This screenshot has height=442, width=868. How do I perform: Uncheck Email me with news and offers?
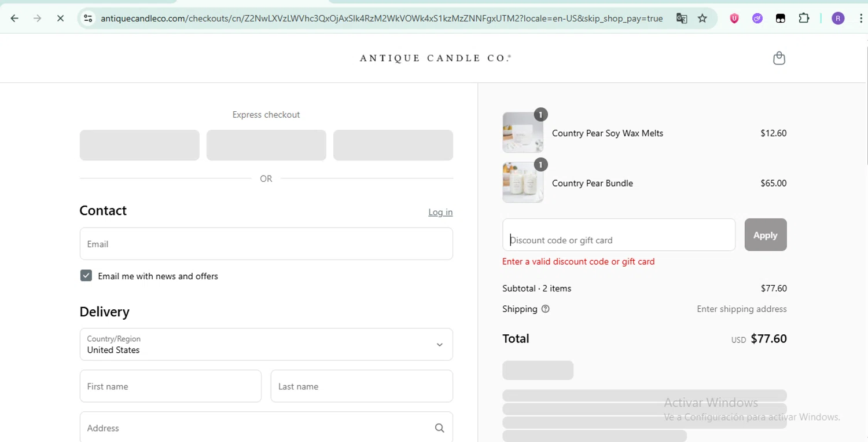click(86, 276)
